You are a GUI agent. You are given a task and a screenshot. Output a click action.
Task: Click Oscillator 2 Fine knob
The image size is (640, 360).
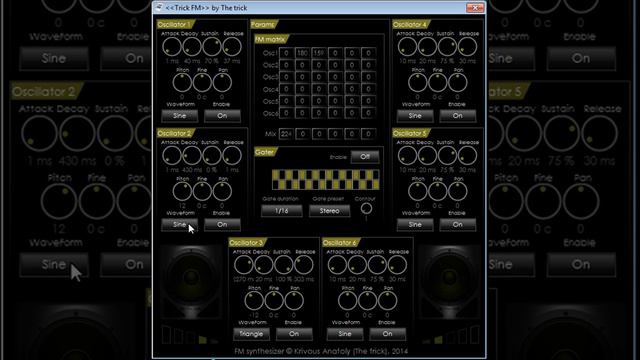202,191
